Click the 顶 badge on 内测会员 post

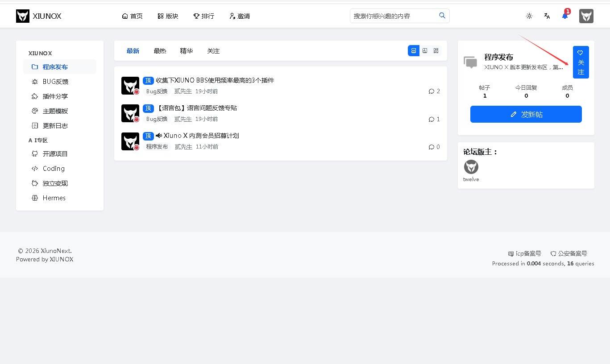pyautogui.click(x=148, y=136)
